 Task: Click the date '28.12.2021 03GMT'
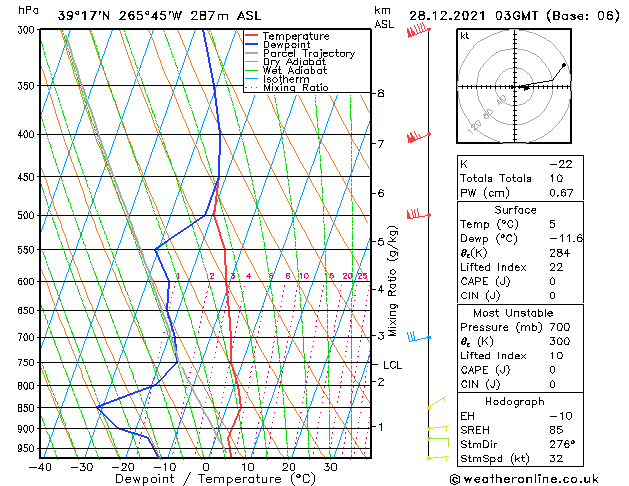[473, 16]
